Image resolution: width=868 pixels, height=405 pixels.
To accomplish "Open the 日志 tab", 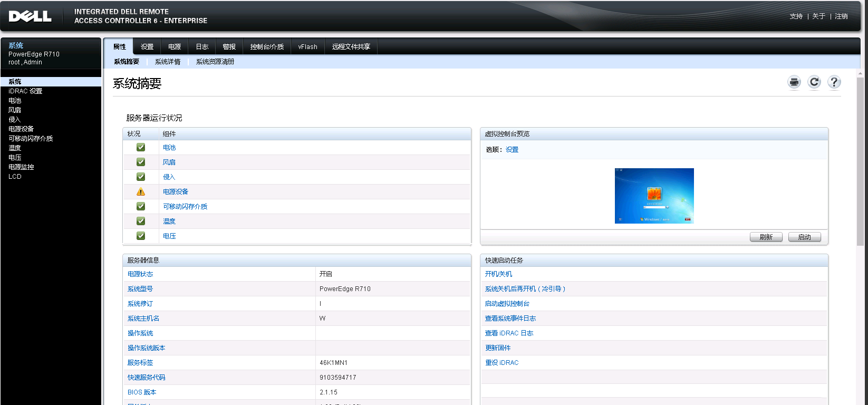I will click(202, 47).
